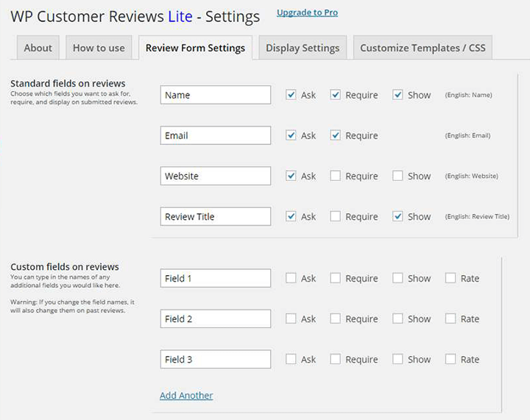530x420 pixels.
Task: Enable Require for custom Field 1
Action: [x=335, y=278]
